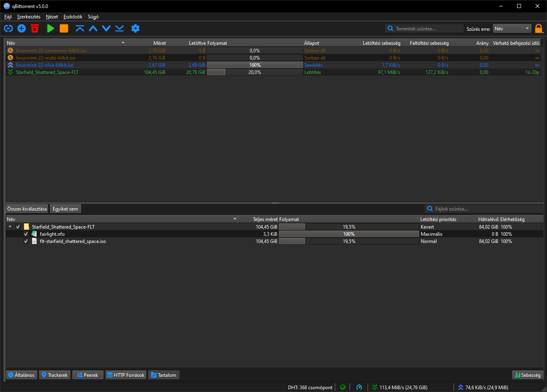The image size is (547, 392).
Task: Select linuxmint-22-xfce-64bit.iso torrent name
Action: tap(44, 65)
